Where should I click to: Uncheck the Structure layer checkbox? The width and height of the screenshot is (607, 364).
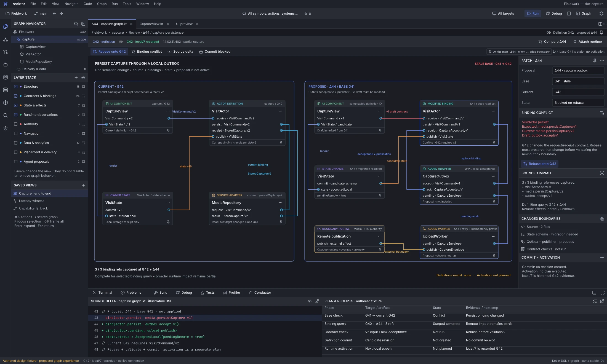pyautogui.click(x=16, y=87)
